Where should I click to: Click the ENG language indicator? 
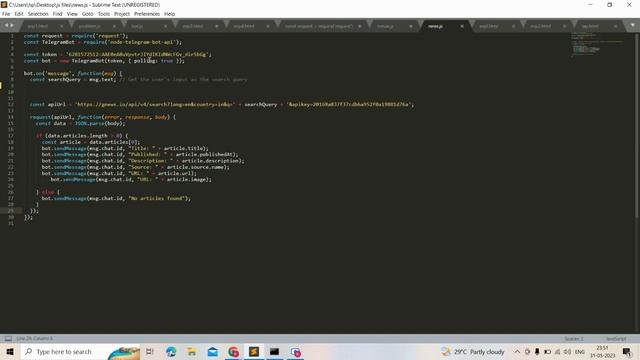pos(580,351)
